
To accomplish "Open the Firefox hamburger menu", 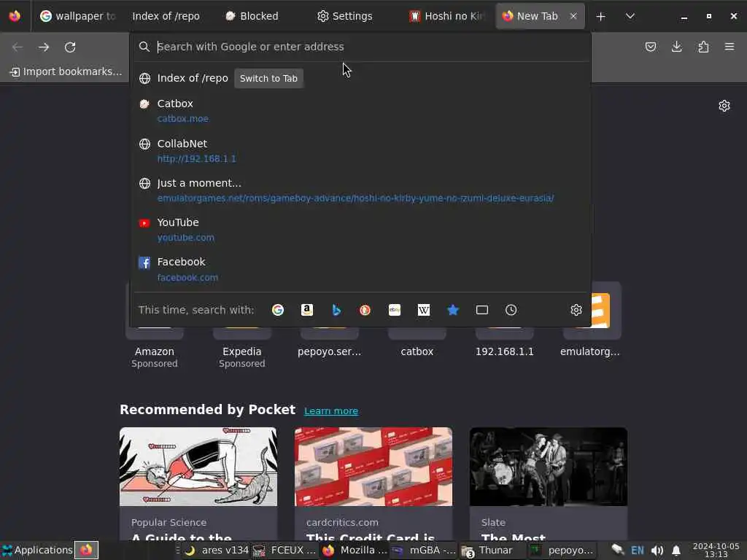I will (x=729, y=47).
